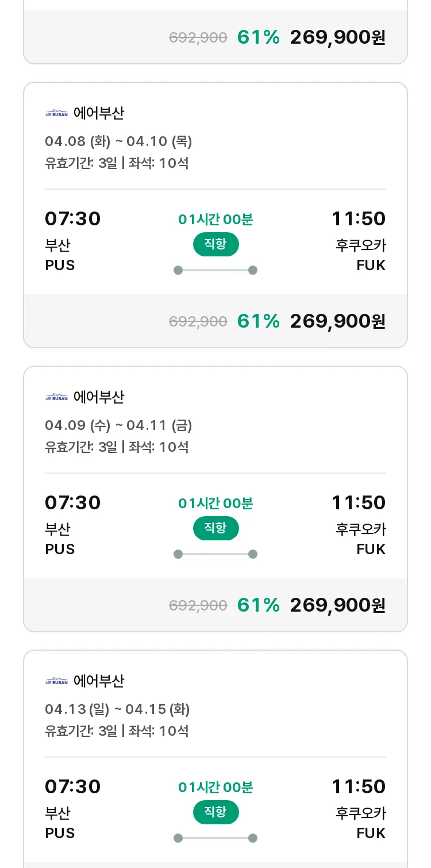Tap the 269,900원 price on the 04.08 flight
Image resolution: width=431 pixels, height=868 pixels.
point(338,321)
